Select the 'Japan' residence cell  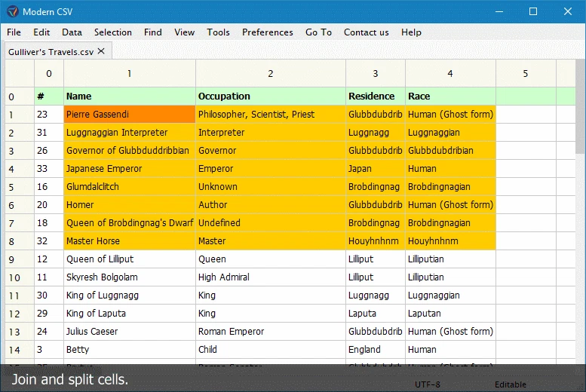click(376, 169)
